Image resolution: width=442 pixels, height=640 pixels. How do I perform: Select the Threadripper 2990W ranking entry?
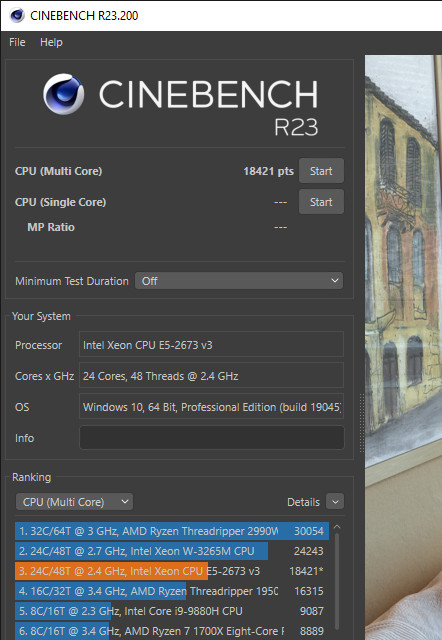(x=172, y=531)
